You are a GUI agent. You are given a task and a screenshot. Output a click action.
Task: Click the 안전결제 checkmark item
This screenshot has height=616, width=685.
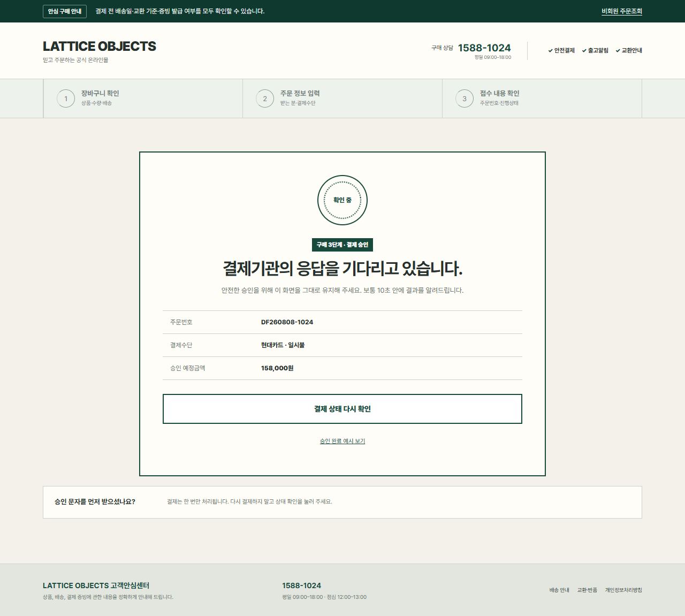tap(561, 50)
